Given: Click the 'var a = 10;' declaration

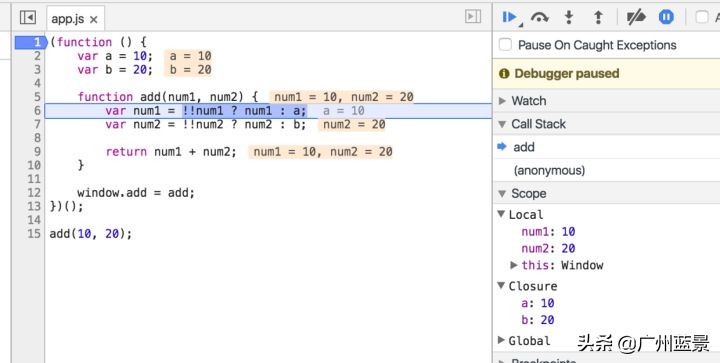Looking at the screenshot, I should click(115, 56).
